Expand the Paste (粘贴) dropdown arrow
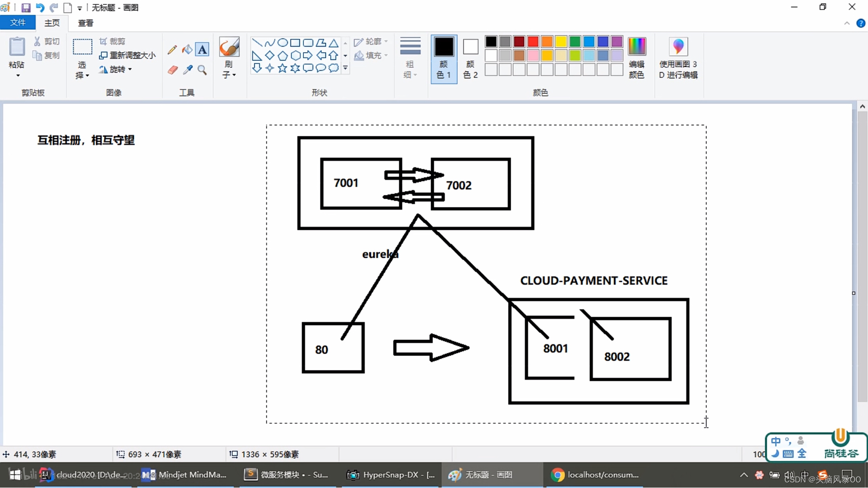This screenshot has height=488, width=868. 18,76
